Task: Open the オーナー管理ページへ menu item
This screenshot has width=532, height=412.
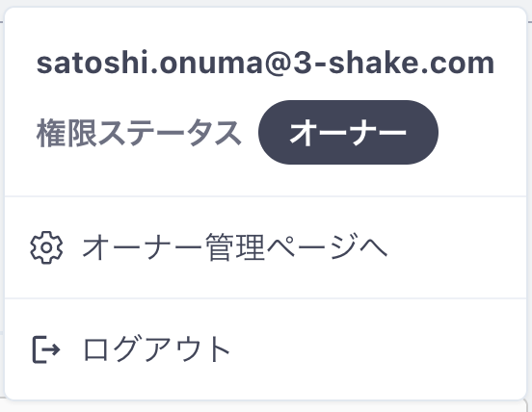Action: point(265,247)
